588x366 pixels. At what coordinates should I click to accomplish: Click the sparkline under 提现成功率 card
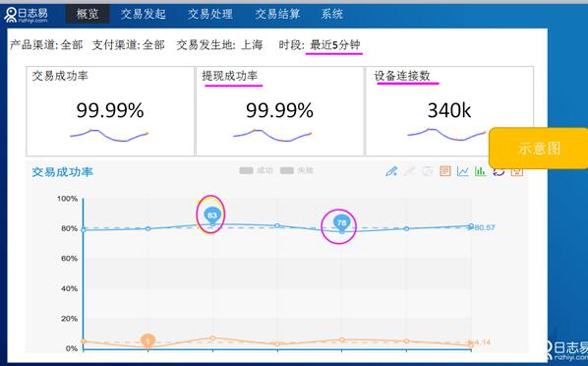tap(272, 135)
